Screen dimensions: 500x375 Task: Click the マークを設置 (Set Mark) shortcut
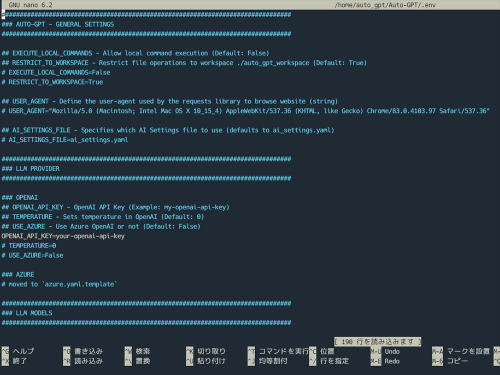pyautogui.click(x=468, y=351)
